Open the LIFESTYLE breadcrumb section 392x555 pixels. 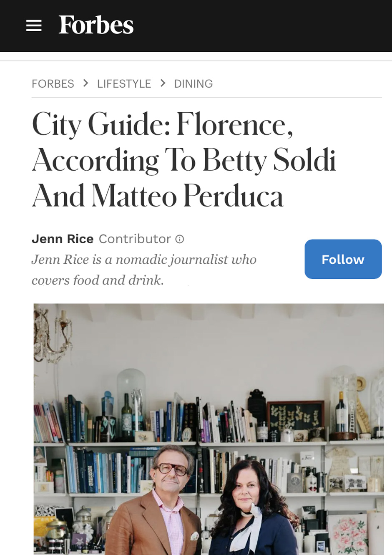[x=124, y=84]
